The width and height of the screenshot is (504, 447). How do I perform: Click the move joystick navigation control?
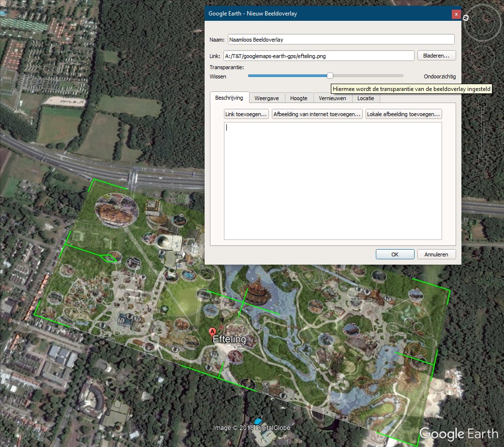[x=483, y=58]
